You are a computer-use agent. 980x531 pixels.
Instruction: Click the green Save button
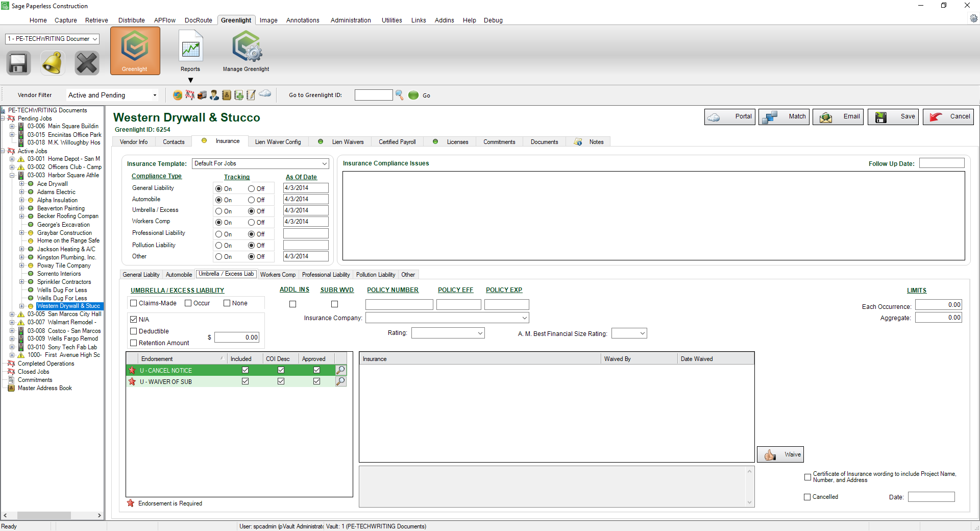coord(893,117)
